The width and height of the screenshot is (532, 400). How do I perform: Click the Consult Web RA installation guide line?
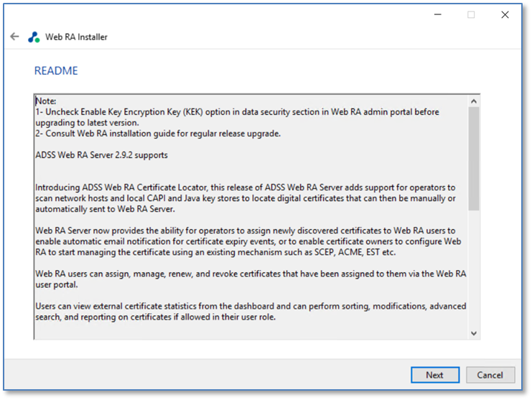tap(158, 134)
